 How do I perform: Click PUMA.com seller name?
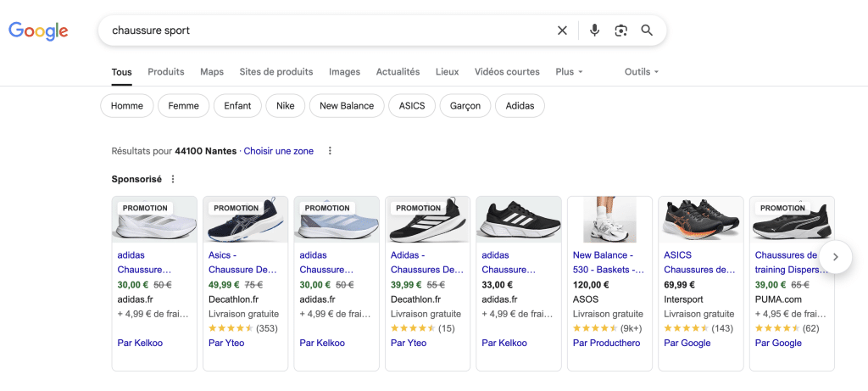click(778, 299)
